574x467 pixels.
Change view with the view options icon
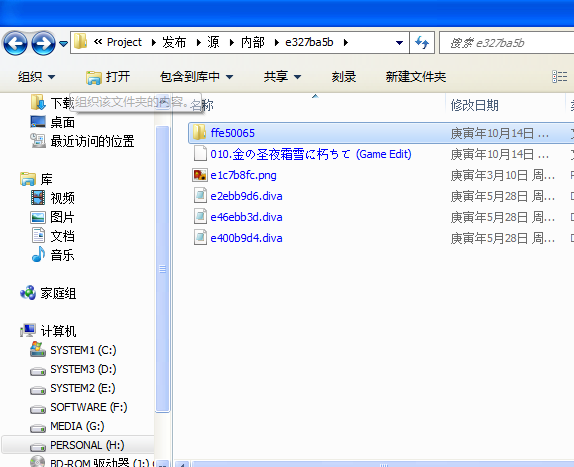point(560,77)
